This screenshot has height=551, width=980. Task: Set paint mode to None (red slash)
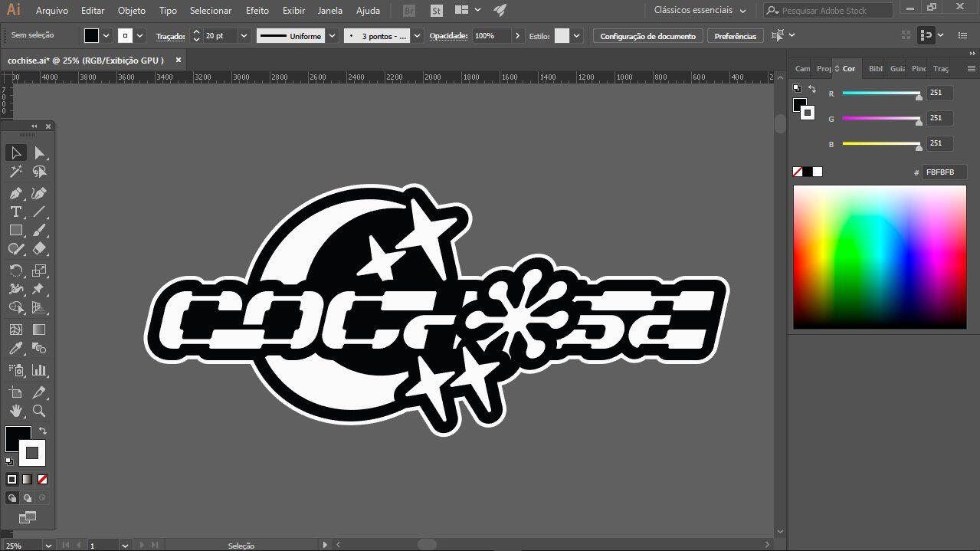coord(42,479)
